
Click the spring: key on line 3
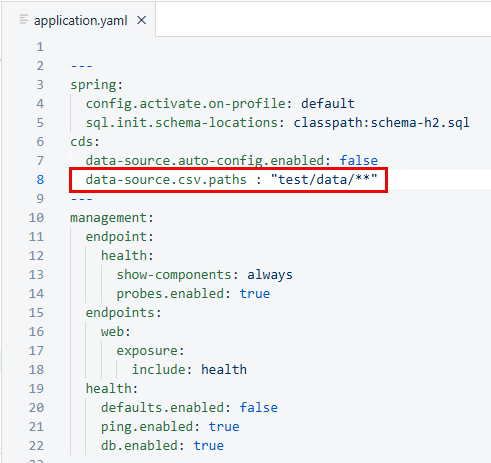pos(97,85)
